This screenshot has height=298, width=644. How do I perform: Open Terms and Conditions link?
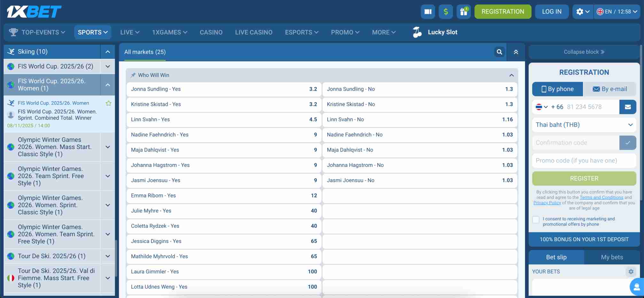tap(601, 198)
